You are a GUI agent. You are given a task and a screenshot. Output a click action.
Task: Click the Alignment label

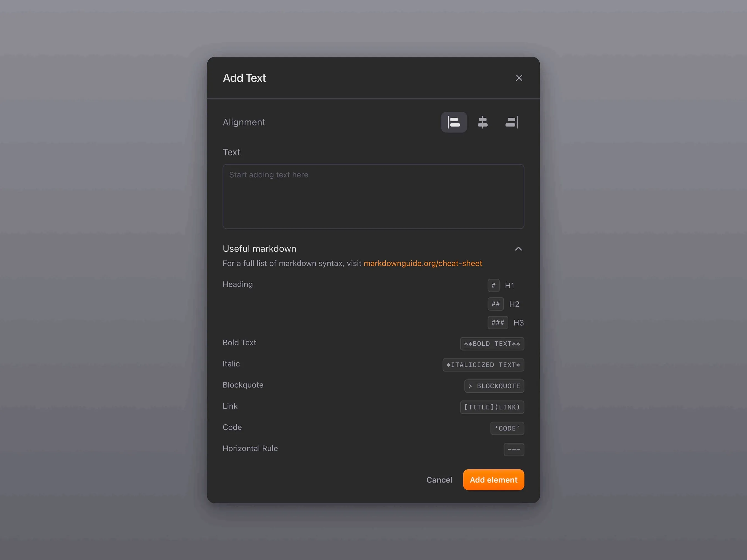[244, 122]
